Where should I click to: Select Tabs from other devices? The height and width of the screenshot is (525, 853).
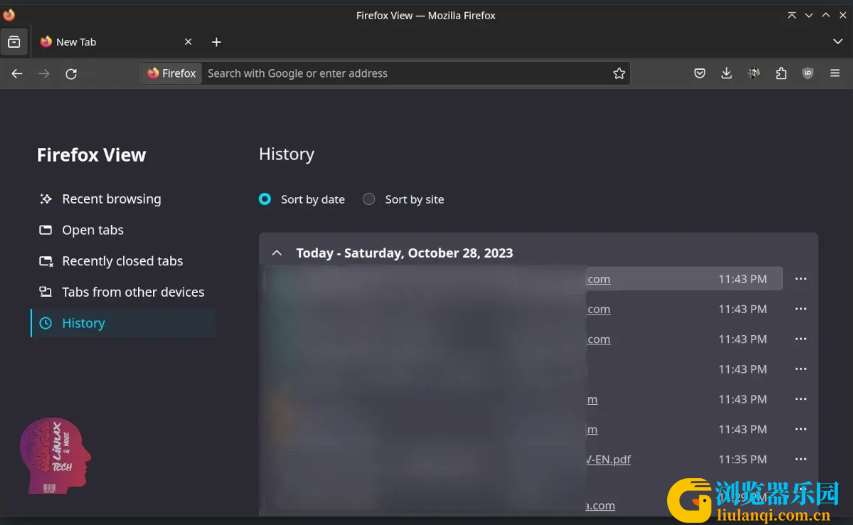coord(122,292)
